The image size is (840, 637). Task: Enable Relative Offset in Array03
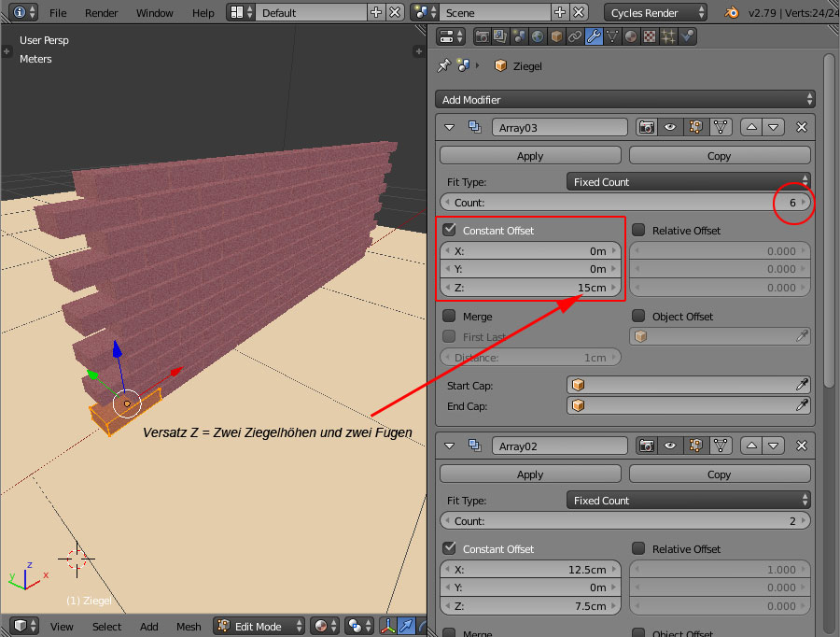tap(639, 230)
